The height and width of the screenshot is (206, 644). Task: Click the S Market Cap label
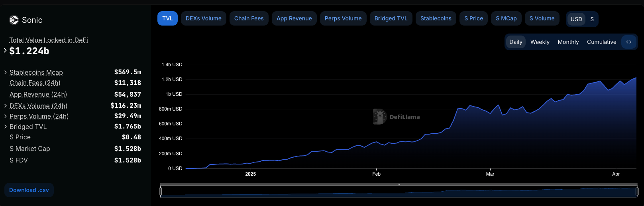coord(30,149)
